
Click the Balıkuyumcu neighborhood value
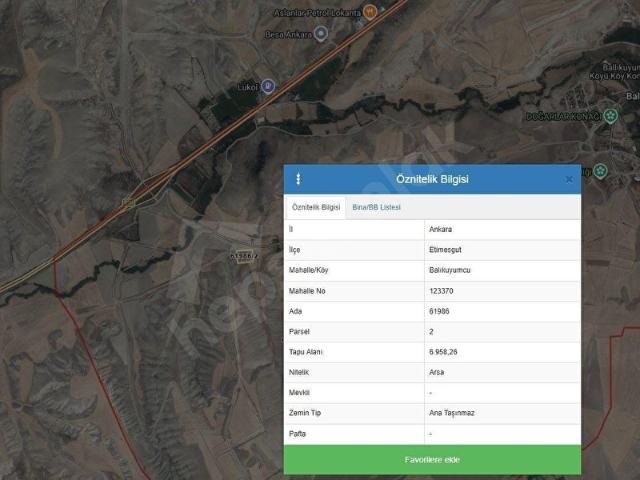tap(450, 270)
